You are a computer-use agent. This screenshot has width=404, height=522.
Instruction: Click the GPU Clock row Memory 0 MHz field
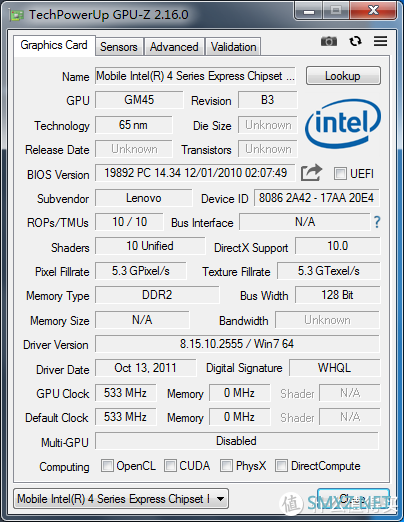pos(239,393)
